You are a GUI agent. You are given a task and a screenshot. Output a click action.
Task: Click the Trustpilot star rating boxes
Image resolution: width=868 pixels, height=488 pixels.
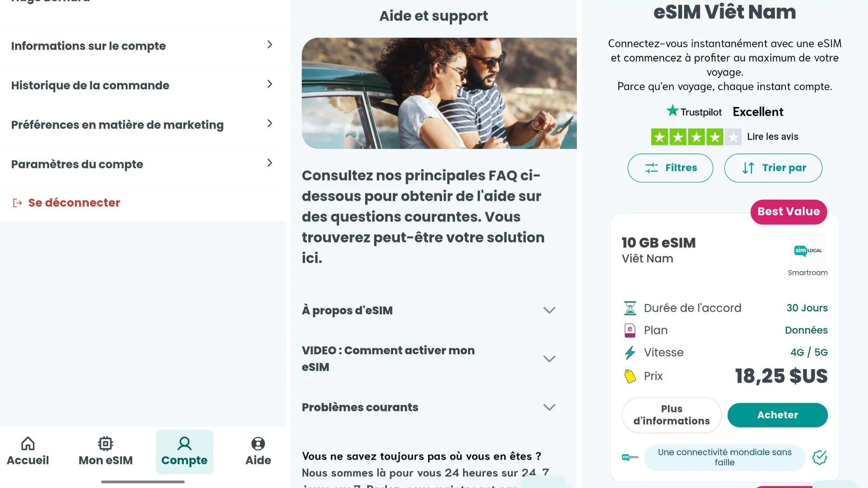tap(696, 137)
